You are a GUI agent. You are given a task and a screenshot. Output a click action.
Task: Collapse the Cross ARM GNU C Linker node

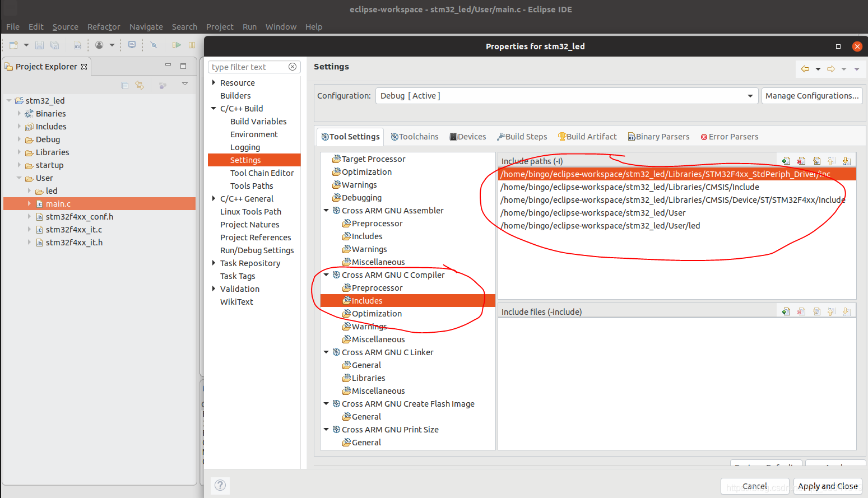pyautogui.click(x=326, y=352)
